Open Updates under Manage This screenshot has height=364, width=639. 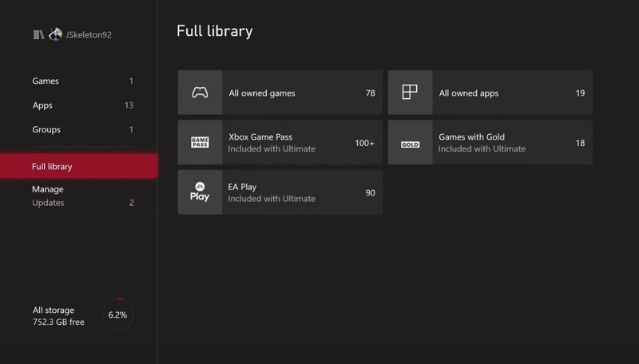[83, 203]
